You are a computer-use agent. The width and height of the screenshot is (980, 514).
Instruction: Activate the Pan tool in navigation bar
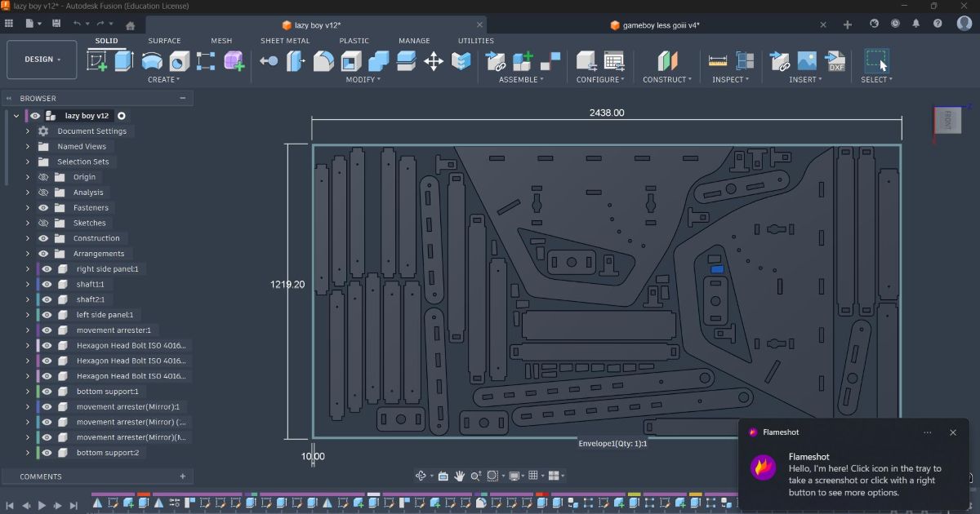pos(459,475)
